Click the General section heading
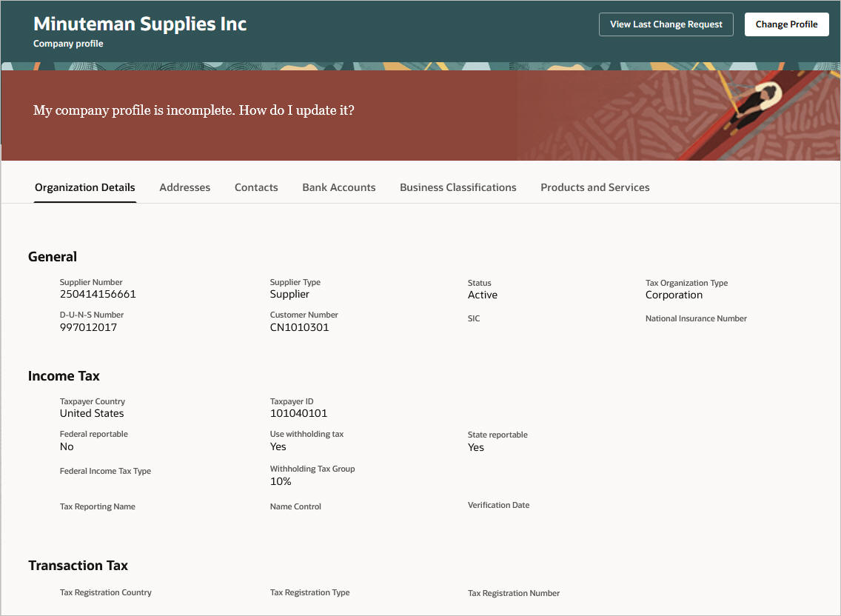 point(52,256)
